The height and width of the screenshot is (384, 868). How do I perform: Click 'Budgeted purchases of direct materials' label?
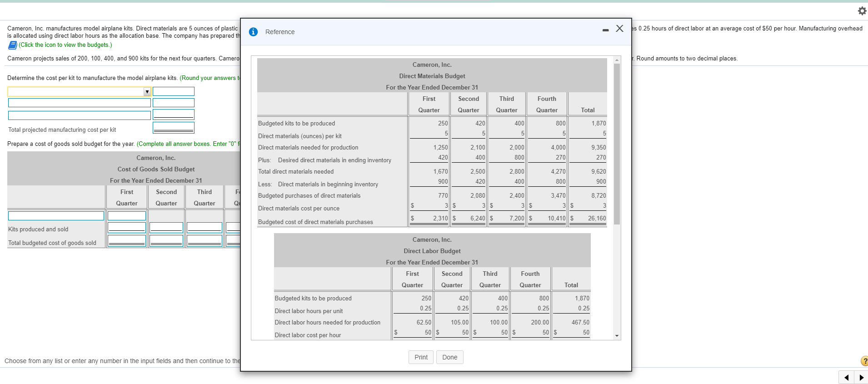[x=309, y=196]
